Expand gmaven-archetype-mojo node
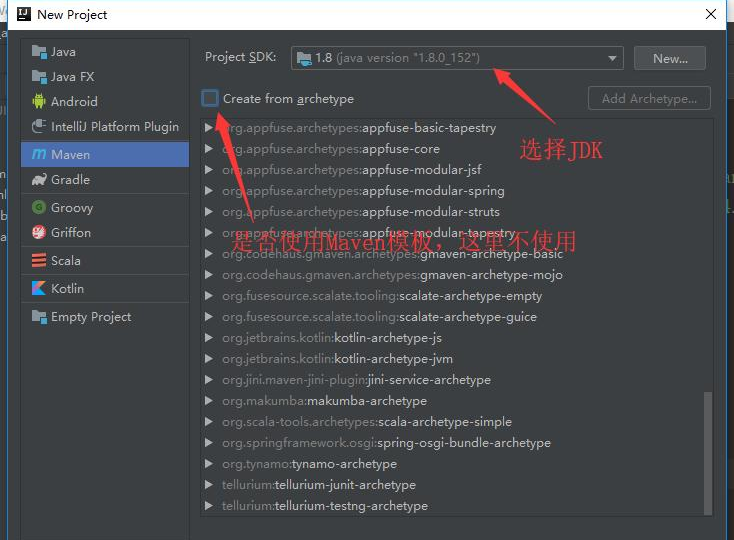The width and height of the screenshot is (734, 540). [209, 275]
